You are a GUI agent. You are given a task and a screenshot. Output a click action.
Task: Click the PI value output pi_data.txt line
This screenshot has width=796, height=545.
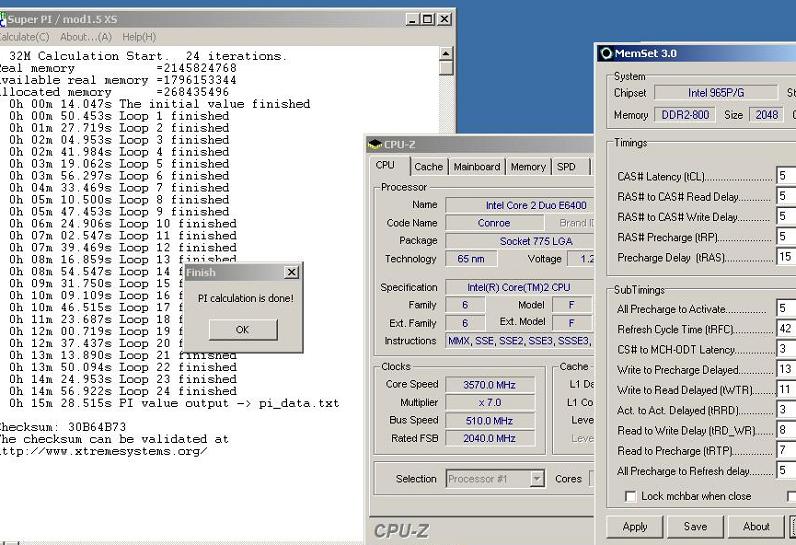[174, 403]
